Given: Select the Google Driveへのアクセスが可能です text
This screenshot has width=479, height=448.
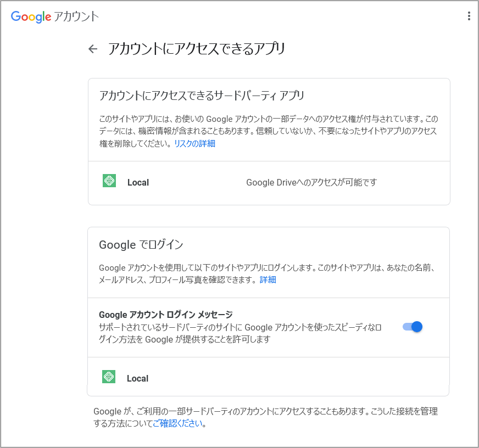Looking at the screenshot, I should pos(311,183).
